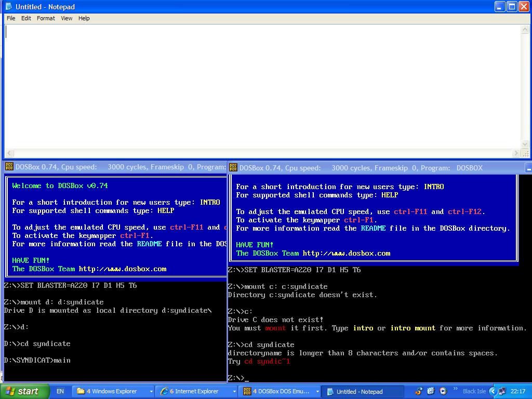Click yellow INTRO word in left DOSBox
Image resolution: width=532 pixels, height=399 pixels.
(210, 202)
